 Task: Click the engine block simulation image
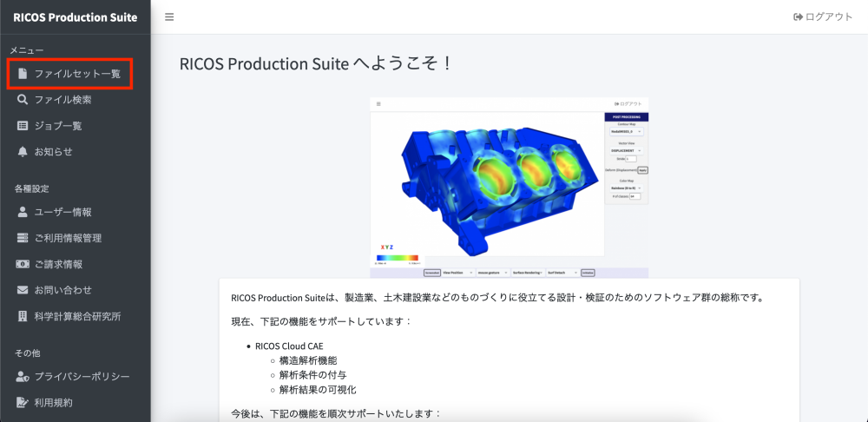pyautogui.click(x=510, y=188)
